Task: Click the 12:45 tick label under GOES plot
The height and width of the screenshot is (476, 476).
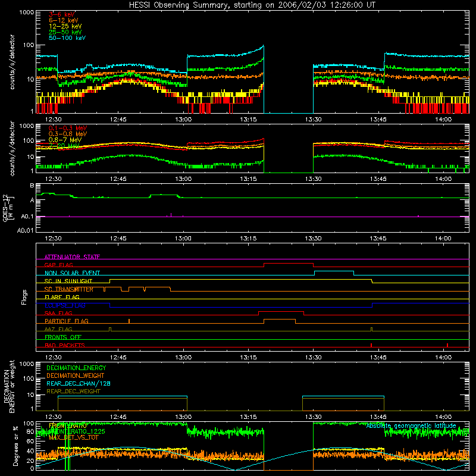Action: [118, 239]
